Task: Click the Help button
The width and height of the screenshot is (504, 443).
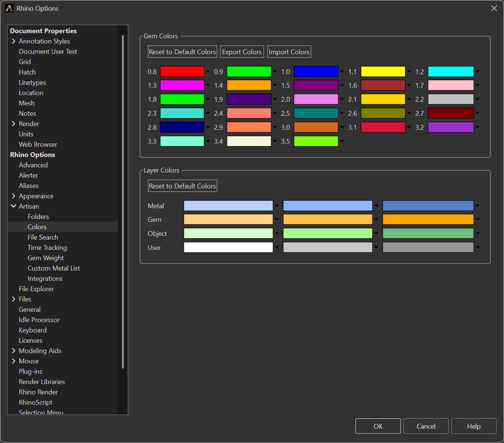Action: [x=474, y=426]
